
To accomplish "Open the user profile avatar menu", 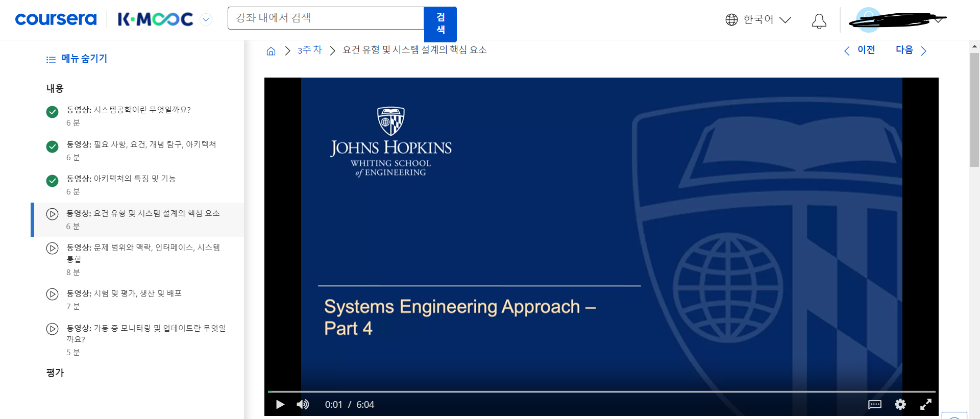I will 868,20.
